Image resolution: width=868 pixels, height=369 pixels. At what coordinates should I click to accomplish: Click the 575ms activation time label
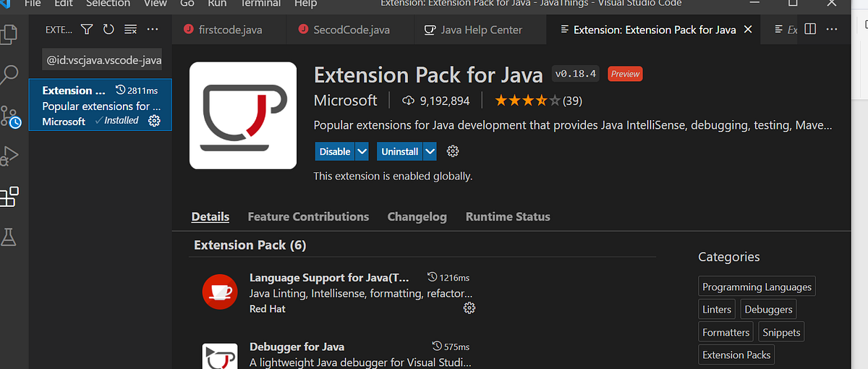click(451, 347)
